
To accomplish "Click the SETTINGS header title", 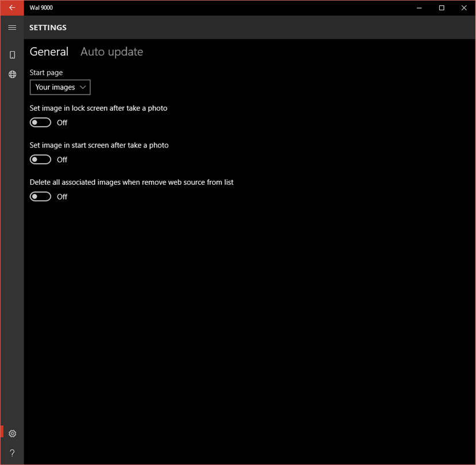I will coord(48,28).
